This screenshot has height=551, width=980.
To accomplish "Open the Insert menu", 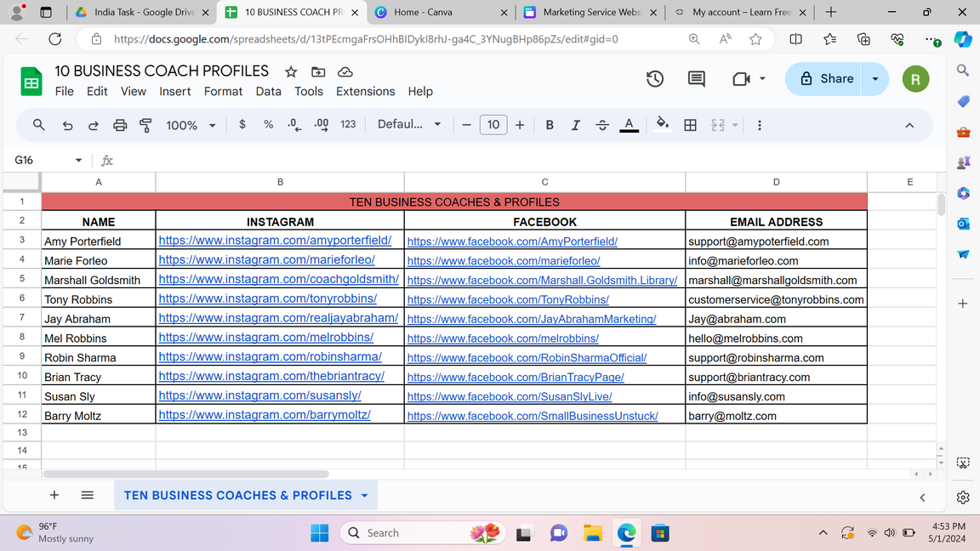I will pos(175,91).
